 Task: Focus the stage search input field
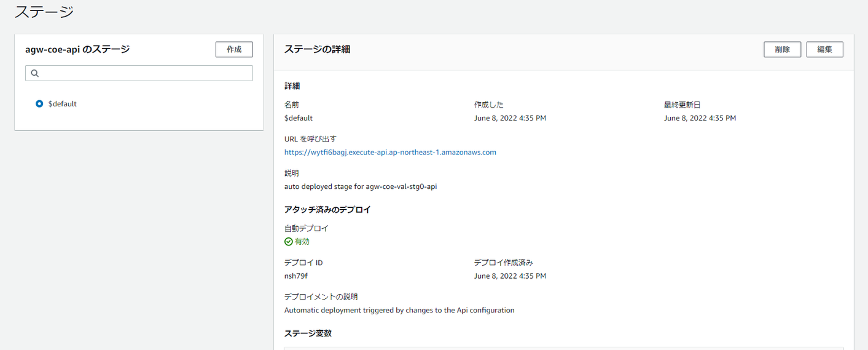pyautogui.click(x=145, y=73)
